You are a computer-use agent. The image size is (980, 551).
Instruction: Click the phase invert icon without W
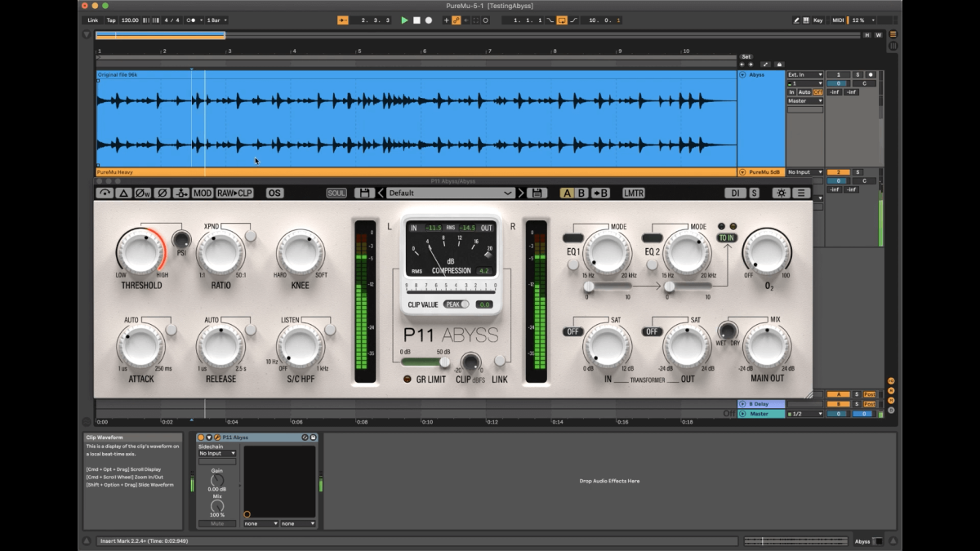(162, 193)
